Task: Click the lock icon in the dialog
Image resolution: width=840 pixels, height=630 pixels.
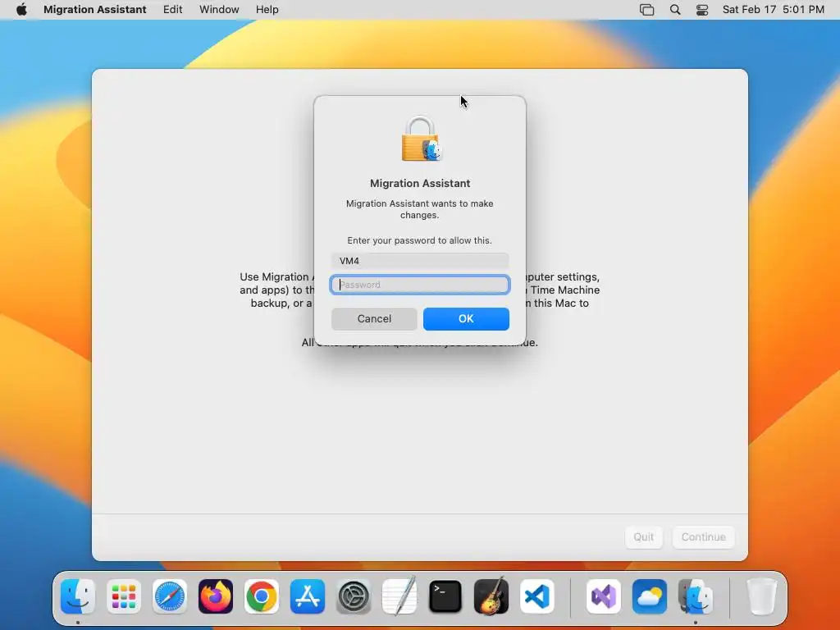Action: coord(421,139)
